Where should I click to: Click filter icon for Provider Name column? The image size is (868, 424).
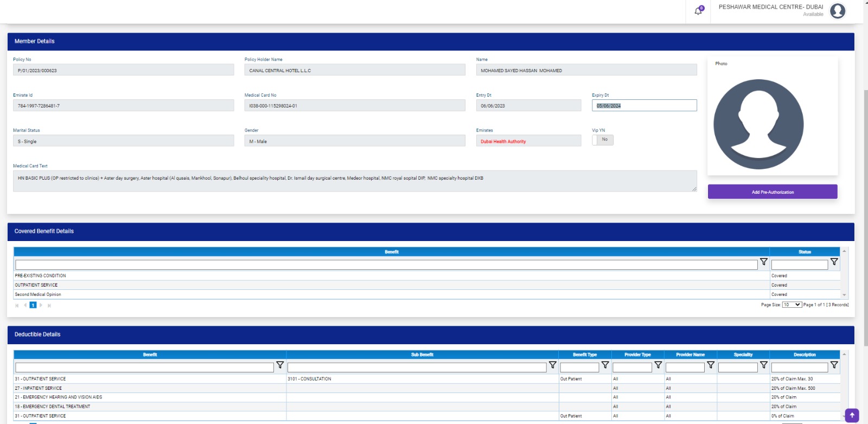pos(711,365)
